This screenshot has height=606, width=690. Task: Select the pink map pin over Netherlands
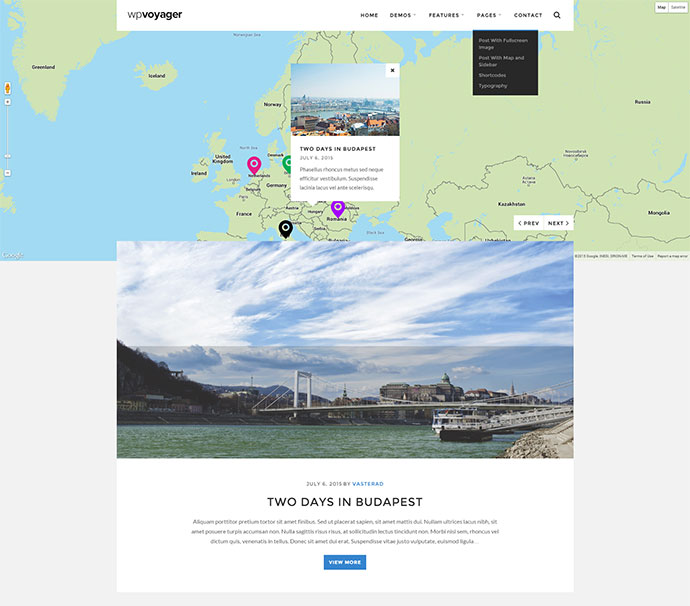pos(254,165)
